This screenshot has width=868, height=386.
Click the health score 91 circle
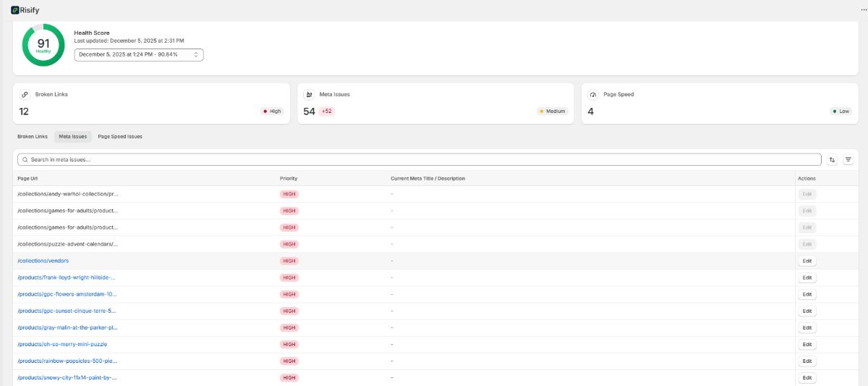point(43,45)
